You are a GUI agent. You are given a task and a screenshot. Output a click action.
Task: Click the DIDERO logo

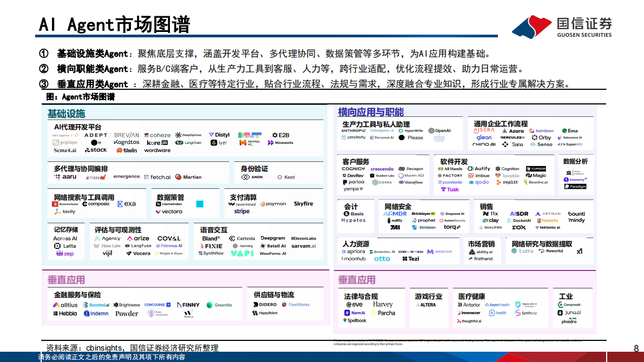265,305
